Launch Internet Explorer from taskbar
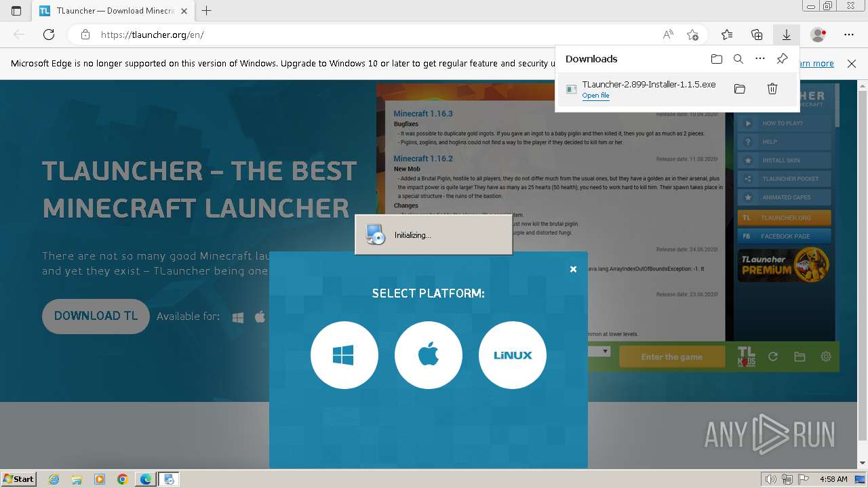This screenshot has width=868, height=488. coord(54,479)
